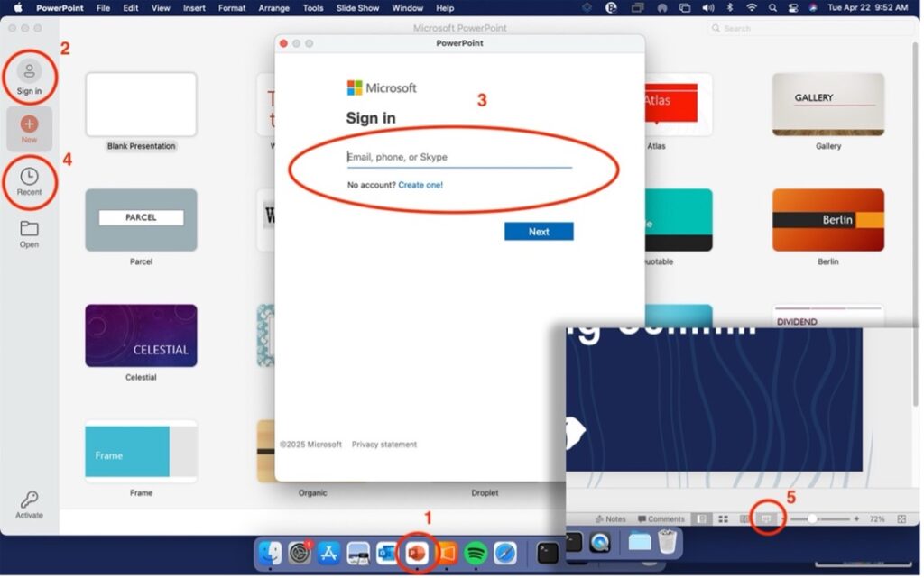Click the Create one! link
Screen dimensions: 924x578
(420, 185)
